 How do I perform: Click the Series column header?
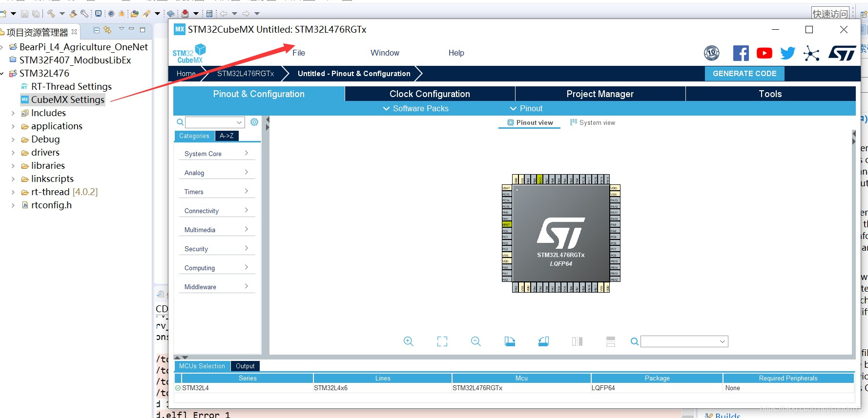248,378
